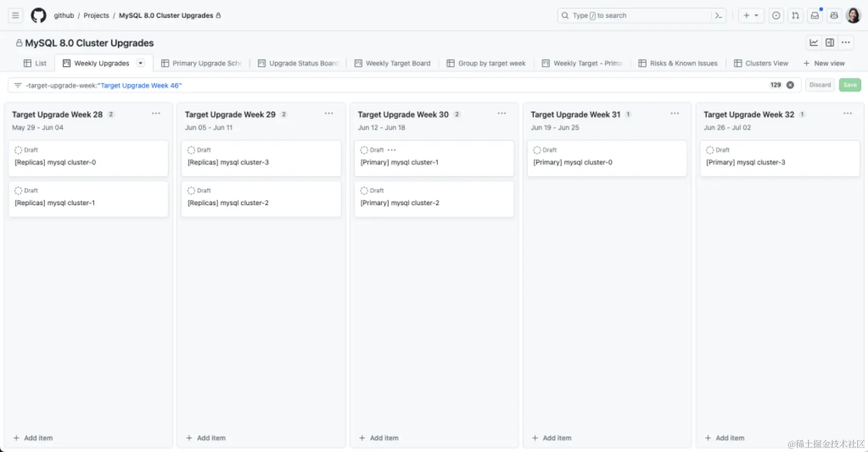Switch to the List view tab
Viewport: 868px width, 452px height.
tap(35, 63)
